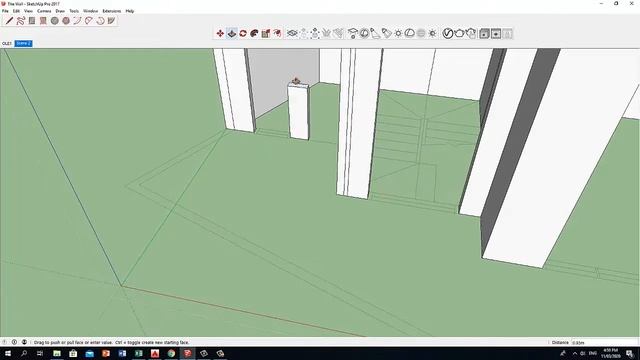Select the Rotate tool
Viewport: 640px width, 360px height.
[243, 33]
